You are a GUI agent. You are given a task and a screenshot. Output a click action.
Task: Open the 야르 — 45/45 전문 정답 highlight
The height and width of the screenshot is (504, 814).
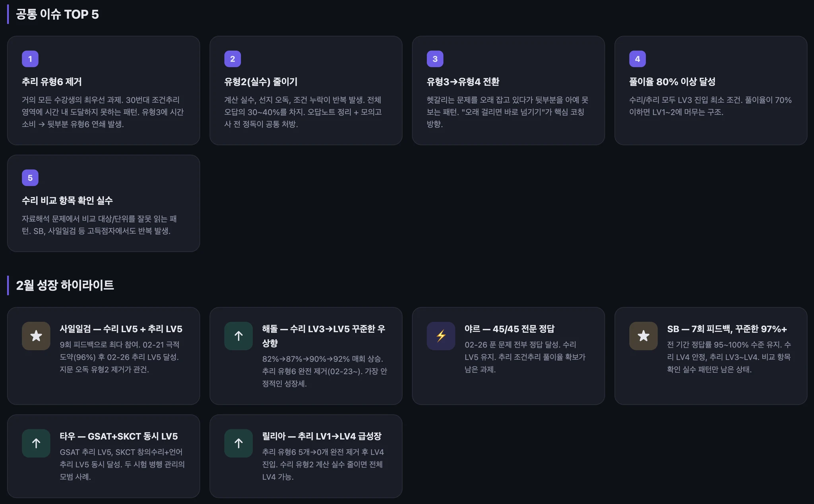pyautogui.click(x=509, y=329)
